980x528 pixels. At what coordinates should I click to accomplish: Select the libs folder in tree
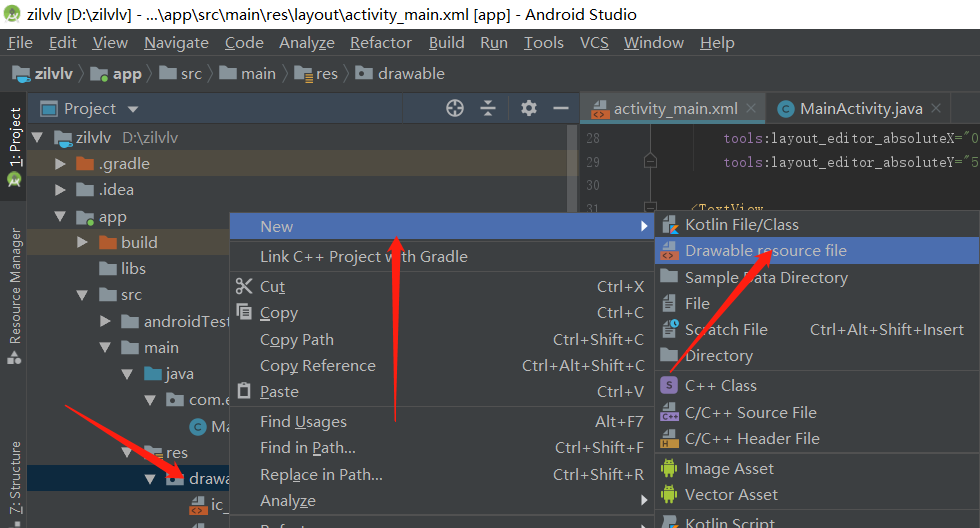(x=123, y=269)
